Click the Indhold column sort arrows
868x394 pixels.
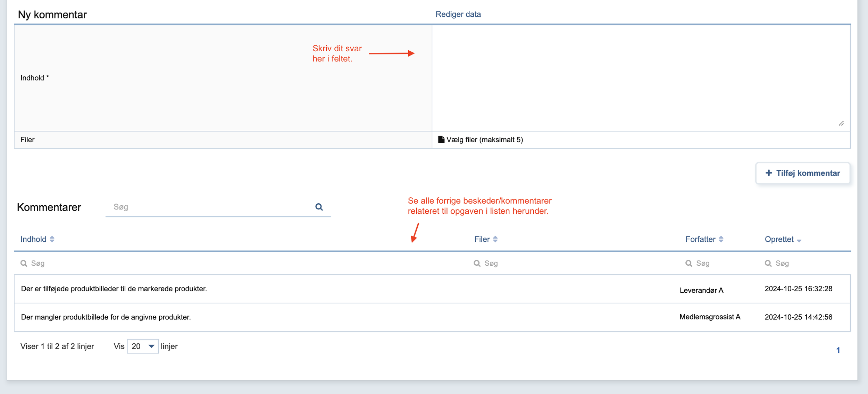pyautogui.click(x=52, y=239)
